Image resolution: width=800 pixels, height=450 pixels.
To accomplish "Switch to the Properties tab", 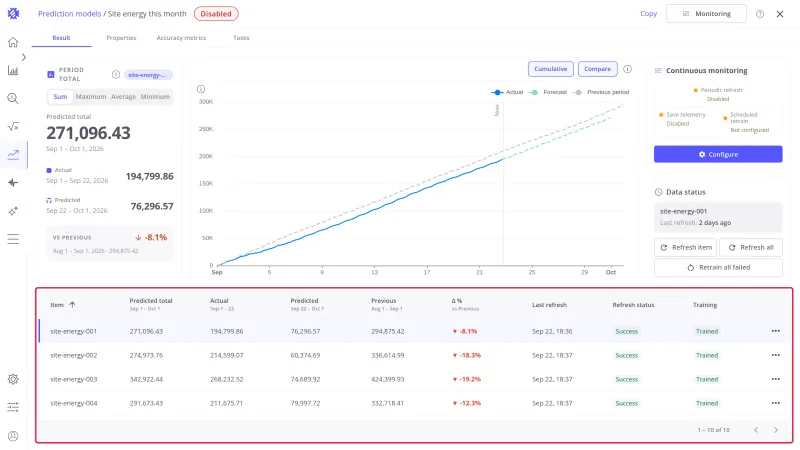I will 121,38.
